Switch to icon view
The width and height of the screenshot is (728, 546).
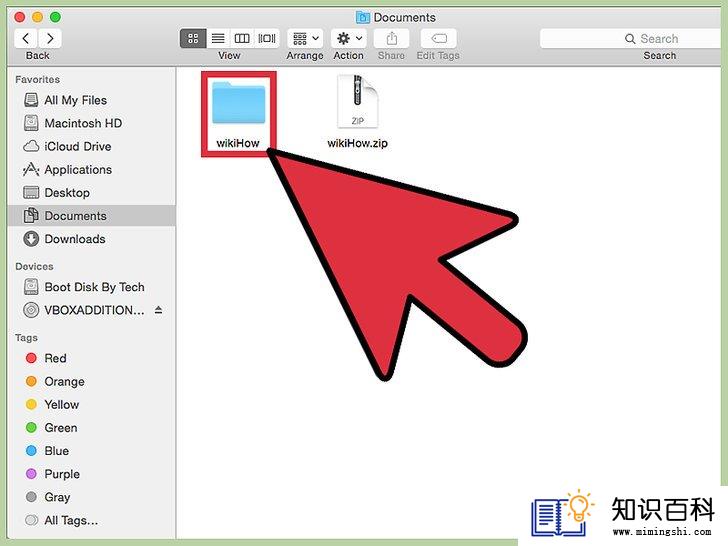point(193,39)
